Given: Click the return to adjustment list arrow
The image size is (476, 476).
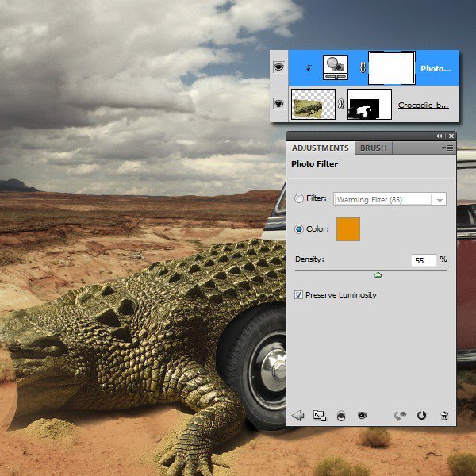Looking at the screenshot, I should (297, 415).
